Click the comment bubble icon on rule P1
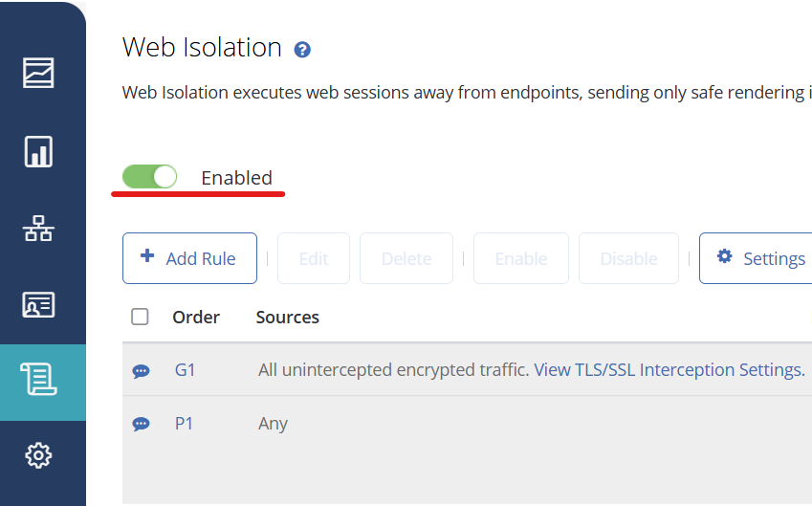 (141, 424)
